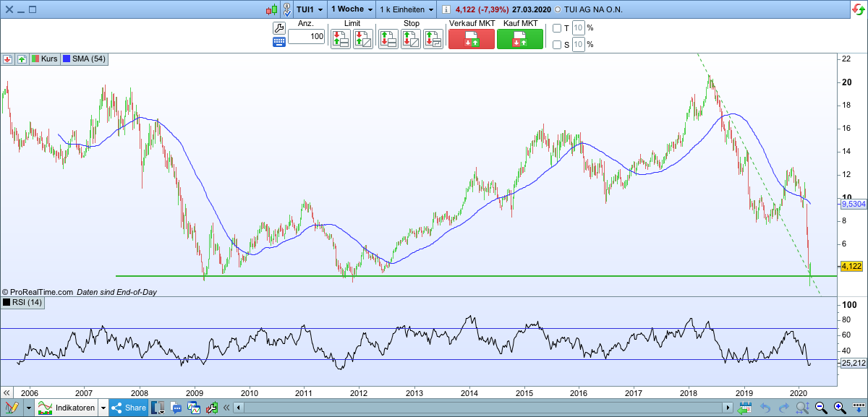Select the pencil drawing tools icon

[12, 408]
